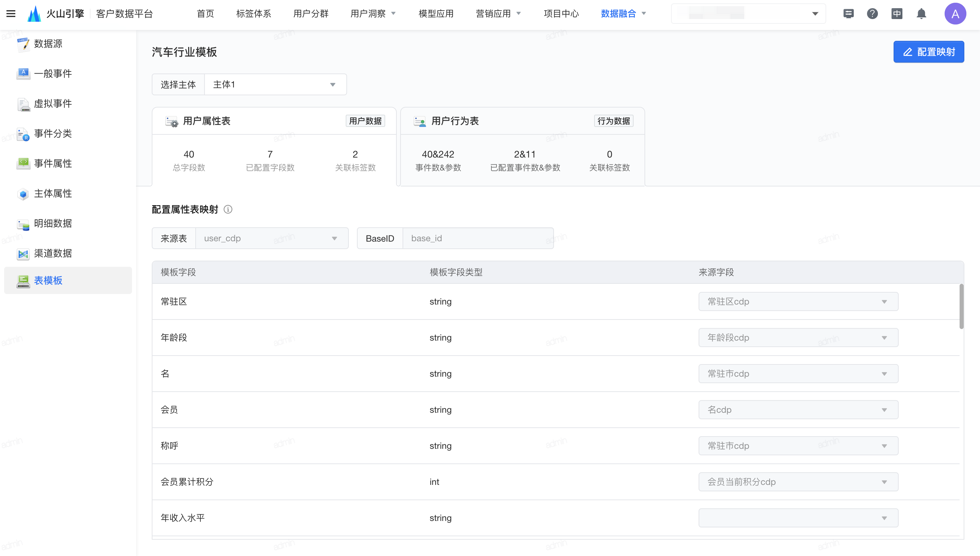This screenshot has width=980, height=556.
Task: Click the 配置映射 button
Action: click(929, 52)
